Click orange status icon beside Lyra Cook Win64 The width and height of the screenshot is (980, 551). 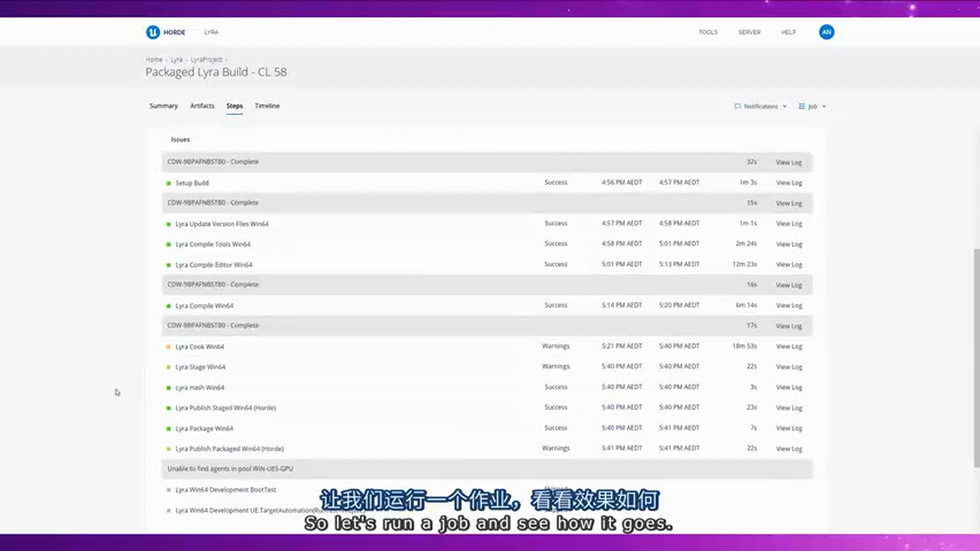point(168,347)
